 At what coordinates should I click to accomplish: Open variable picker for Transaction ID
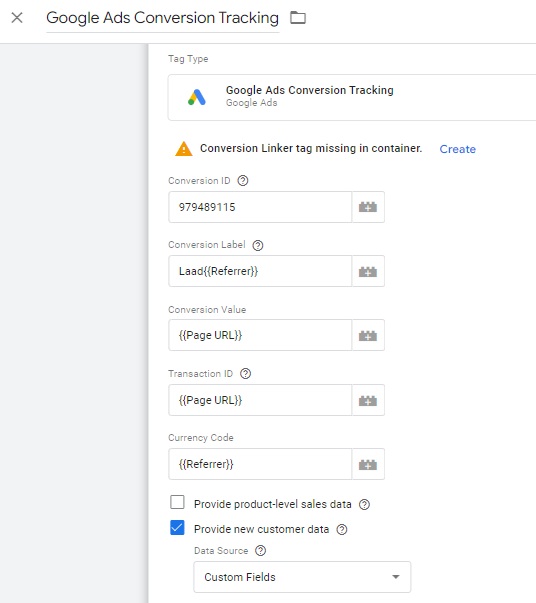click(x=368, y=400)
